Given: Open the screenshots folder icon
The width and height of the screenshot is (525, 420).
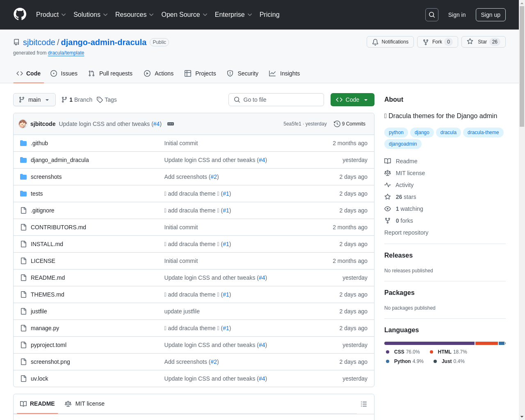Looking at the screenshot, I should coord(23,177).
